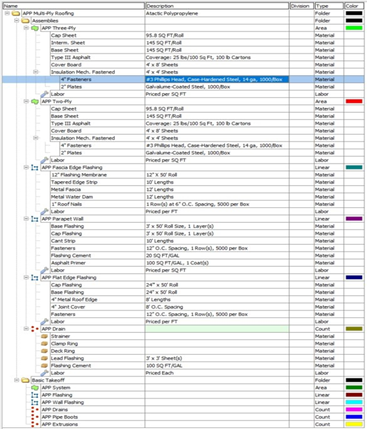Click the APP Fascia Edge Flashing linear icon
367x429 pixels.
click(35, 167)
